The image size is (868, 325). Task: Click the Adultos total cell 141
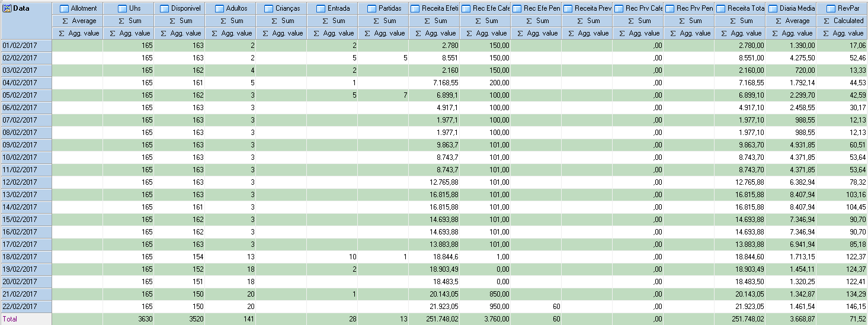point(230,319)
